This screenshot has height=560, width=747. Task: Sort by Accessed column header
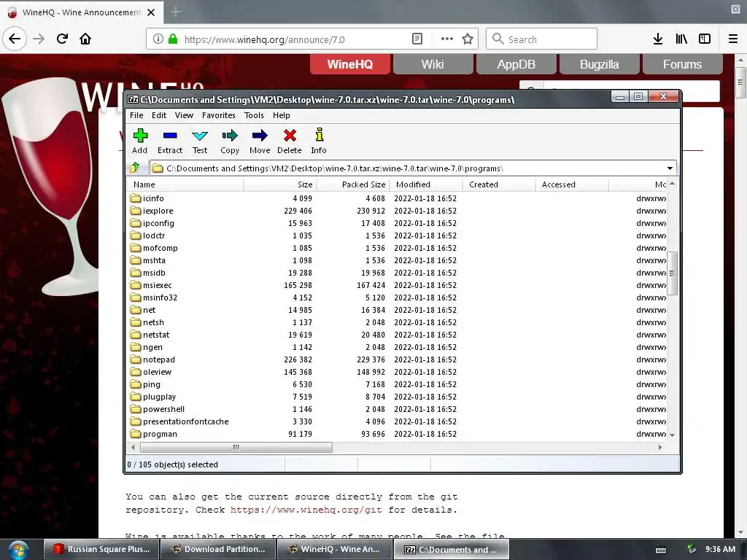[x=572, y=184]
